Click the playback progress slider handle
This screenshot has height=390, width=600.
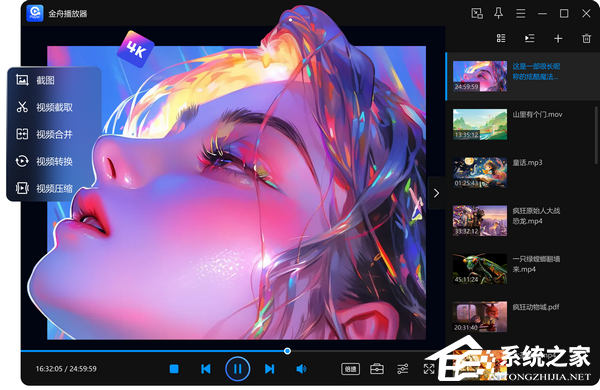point(287,351)
